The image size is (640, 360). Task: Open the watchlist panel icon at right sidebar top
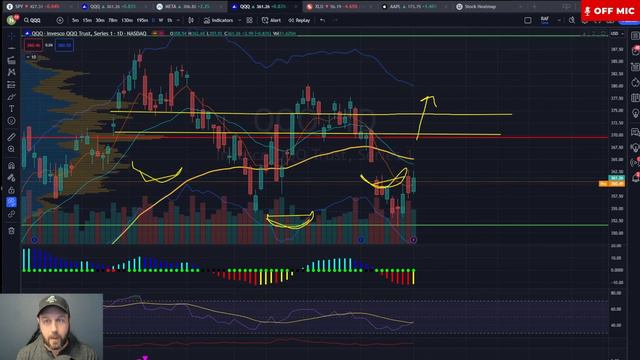tap(635, 36)
